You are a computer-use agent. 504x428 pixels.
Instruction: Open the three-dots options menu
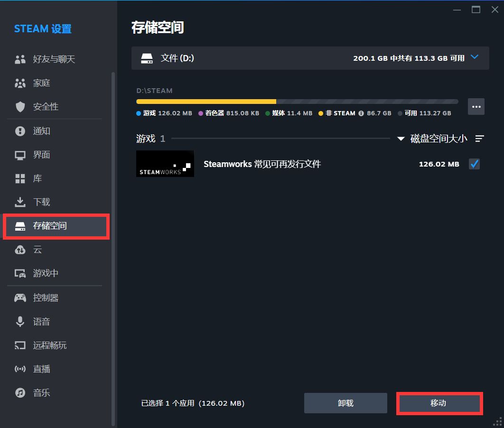[476, 107]
